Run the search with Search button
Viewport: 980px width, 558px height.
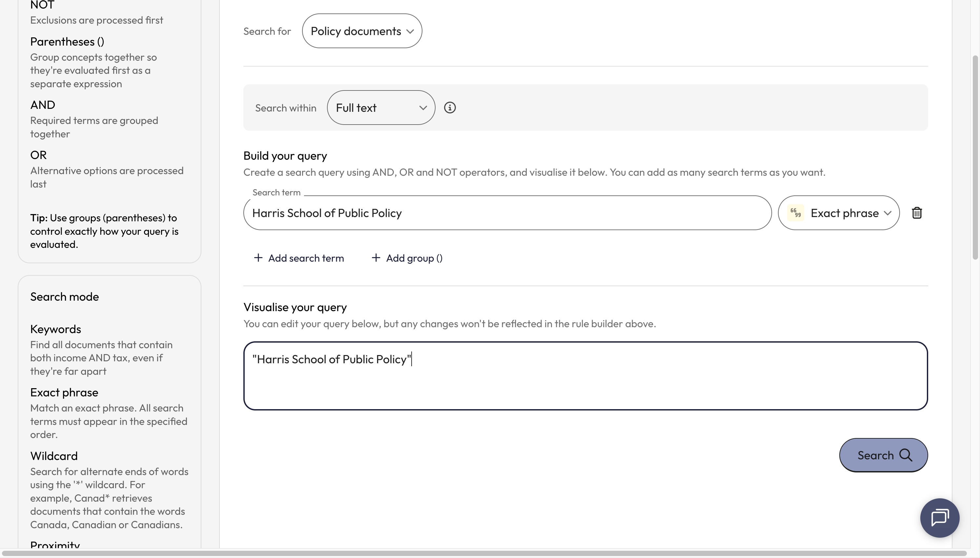coord(883,455)
